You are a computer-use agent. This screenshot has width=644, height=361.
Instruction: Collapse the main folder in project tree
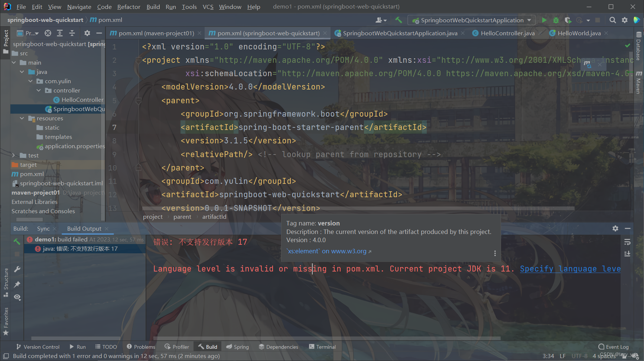[14, 62]
